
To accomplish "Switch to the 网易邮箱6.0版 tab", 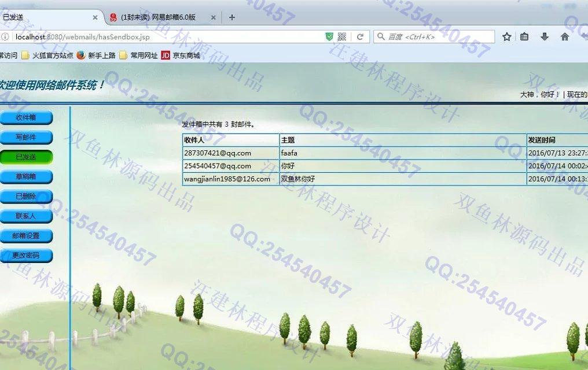I will (x=162, y=17).
